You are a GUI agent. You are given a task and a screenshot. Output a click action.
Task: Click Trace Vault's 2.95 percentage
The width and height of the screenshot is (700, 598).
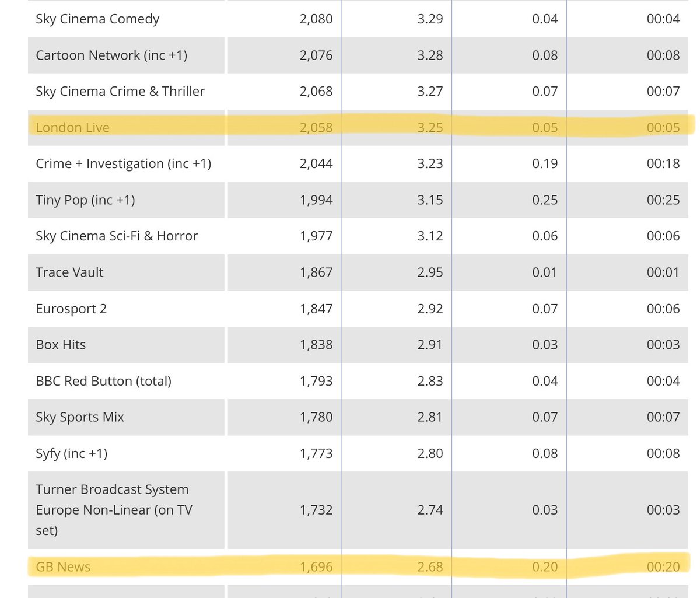[430, 272]
